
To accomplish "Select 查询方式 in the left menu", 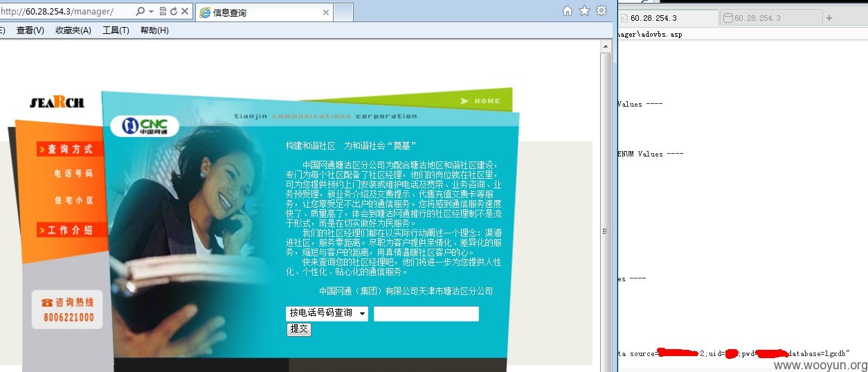I will pyautogui.click(x=70, y=150).
